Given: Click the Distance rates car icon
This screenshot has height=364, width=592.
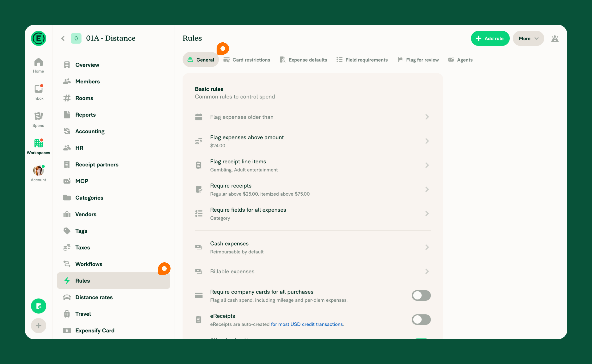Looking at the screenshot, I should [x=67, y=297].
